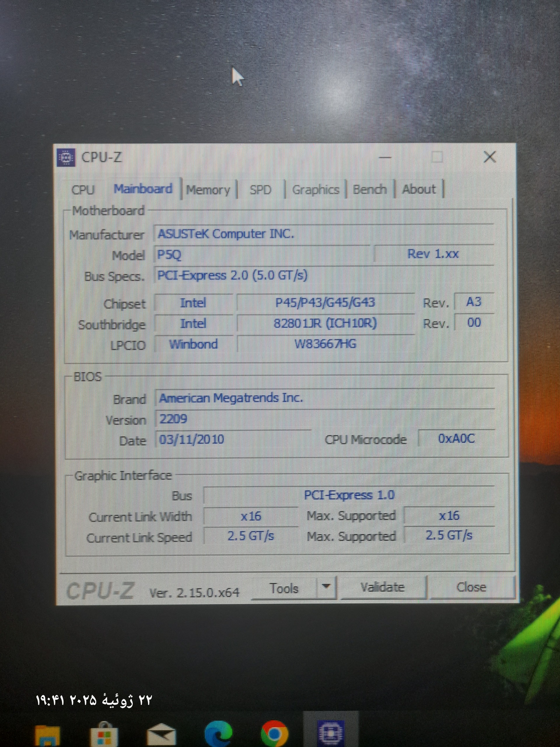Viewport: 560px width, 747px height.
Task: Switch to the CPU tab
Action: tap(83, 190)
